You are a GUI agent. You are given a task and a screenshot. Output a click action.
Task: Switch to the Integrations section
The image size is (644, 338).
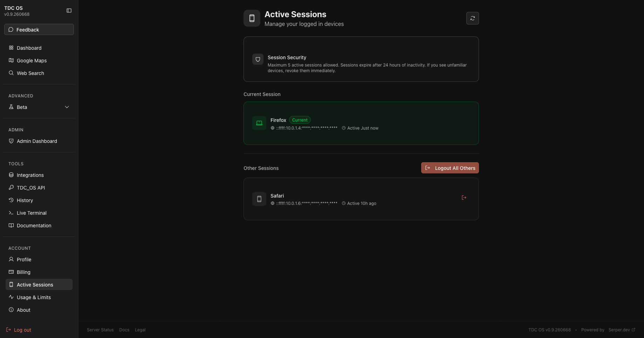[x=30, y=175]
